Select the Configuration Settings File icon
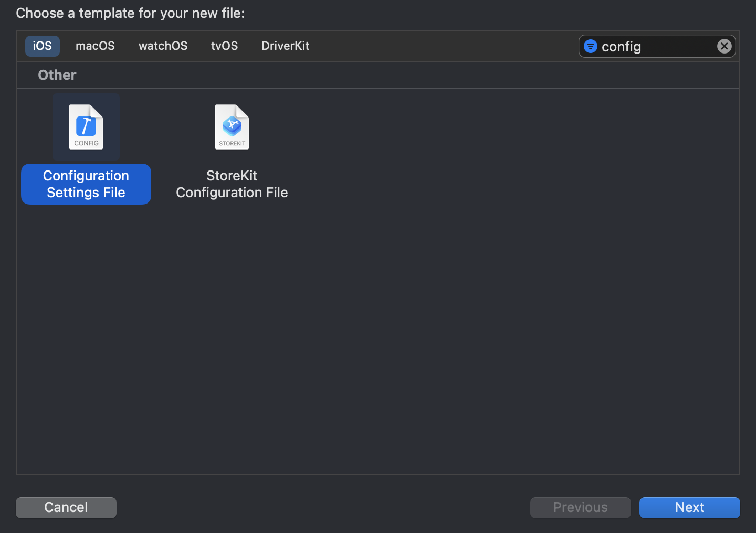The height and width of the screenshot is (533, 756). point(86,127)
